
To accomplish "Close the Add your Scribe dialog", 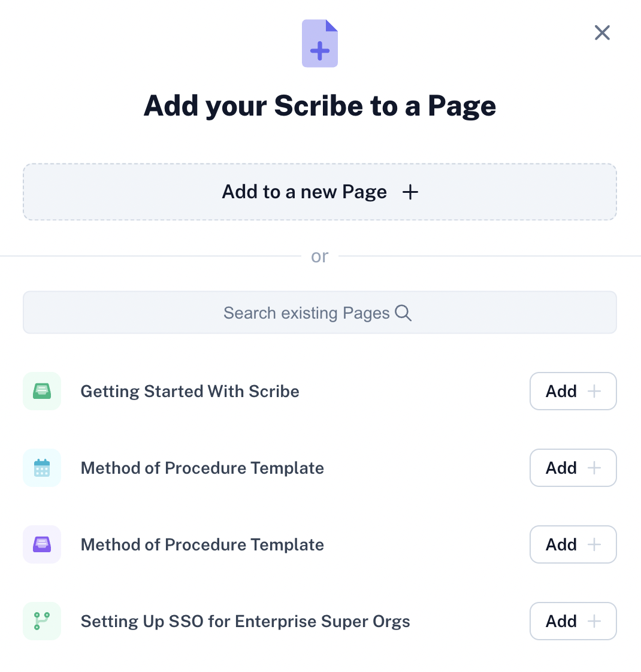I will 602,32.
